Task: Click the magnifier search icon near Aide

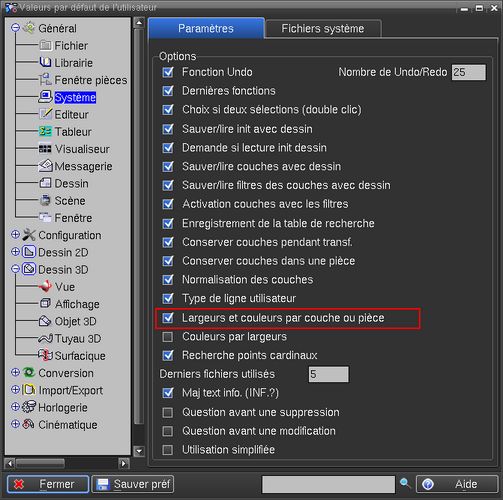Action: pos(405,483)
